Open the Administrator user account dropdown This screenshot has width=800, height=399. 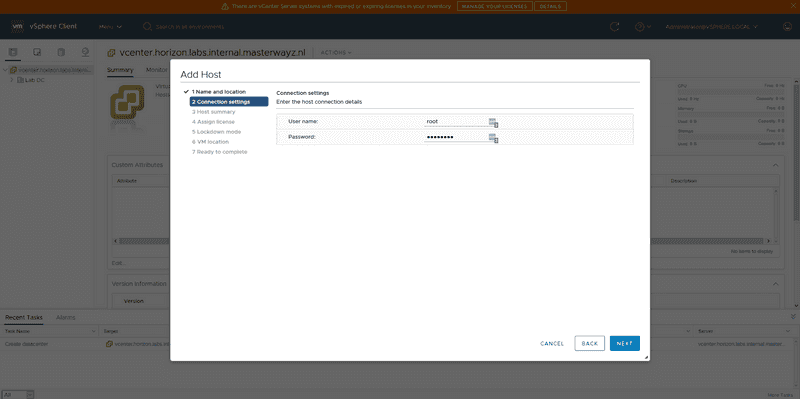tap(712, 27)
